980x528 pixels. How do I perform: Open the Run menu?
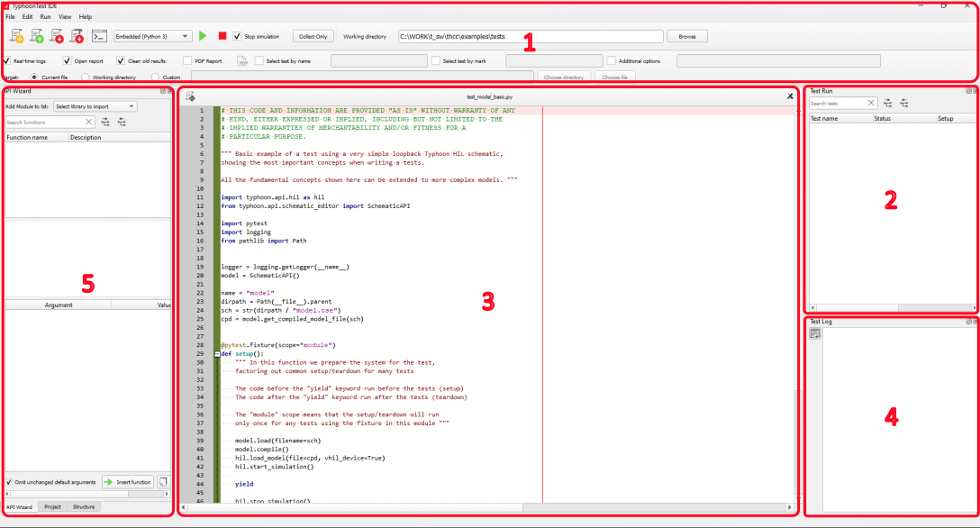click(45, 17)
